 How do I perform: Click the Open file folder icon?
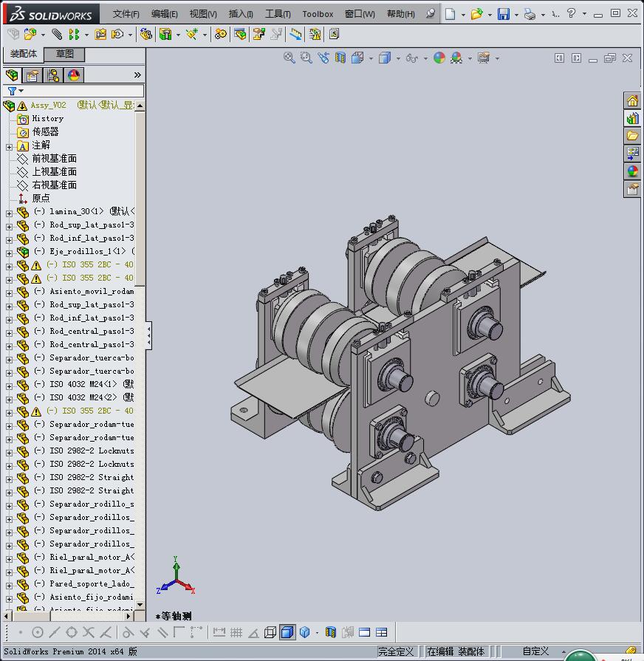click(x=476, y=14)
